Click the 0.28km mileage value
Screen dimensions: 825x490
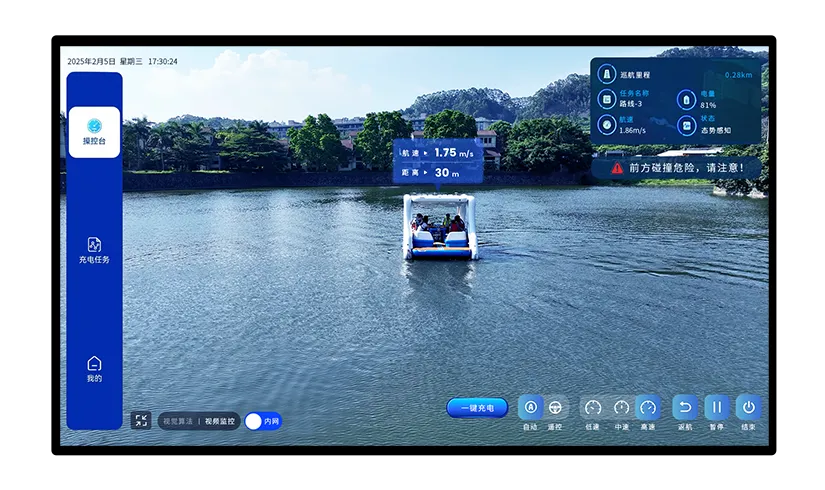[x=738, y=75]
